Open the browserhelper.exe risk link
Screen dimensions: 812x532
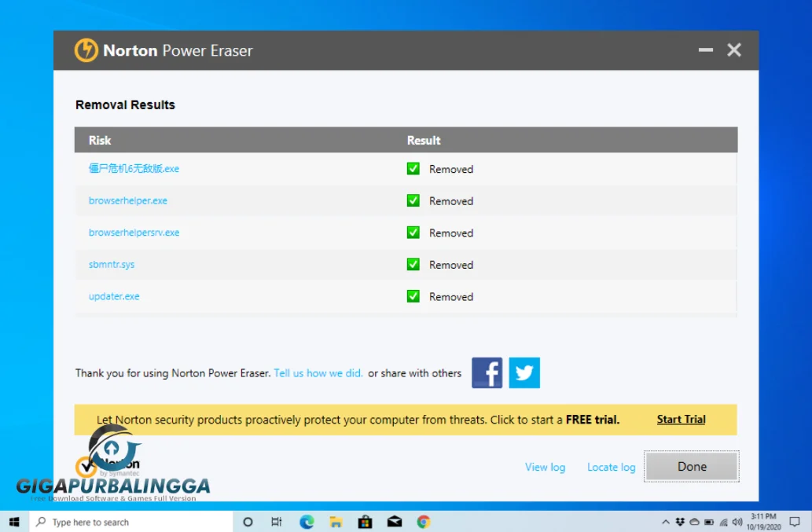[128, 200]
